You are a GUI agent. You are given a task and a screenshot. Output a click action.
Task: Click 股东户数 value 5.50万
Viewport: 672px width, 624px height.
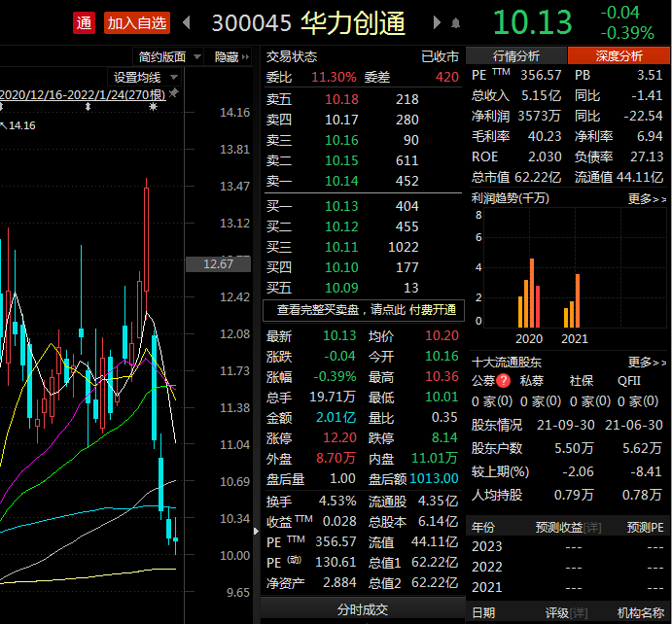[x=574, y=448]
